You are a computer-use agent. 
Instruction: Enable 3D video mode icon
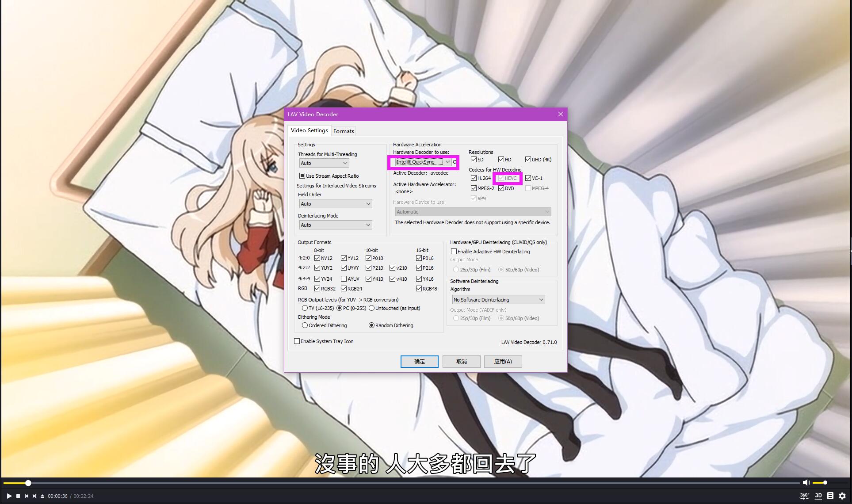click(x=818, y=496)
